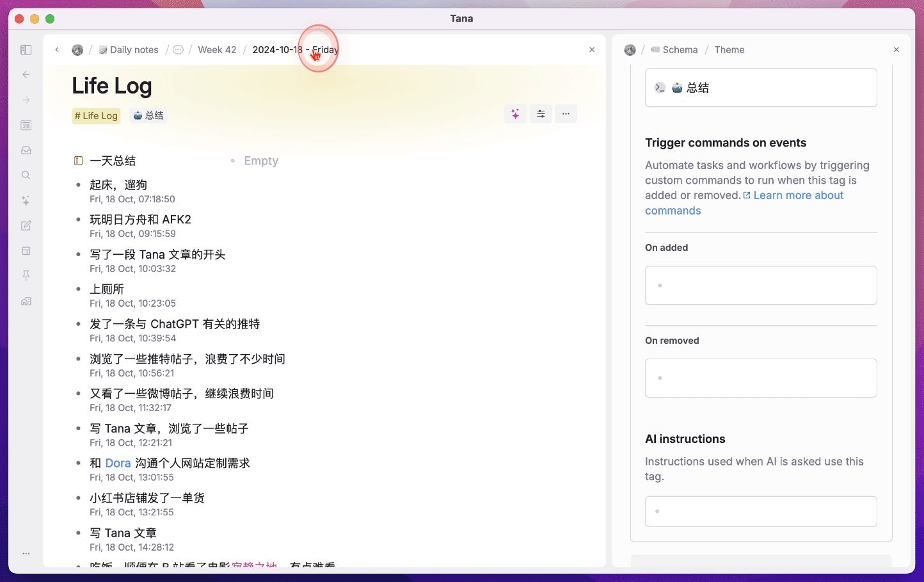The height and width of the screenshot is (582, 924).
Task: Open Daily notes breadcrumb
Action: click(129, 50)
